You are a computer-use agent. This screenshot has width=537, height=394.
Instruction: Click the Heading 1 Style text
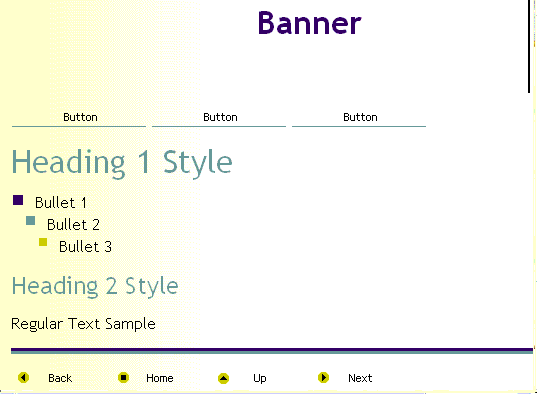pyautogui.click(x=122, y=163)
